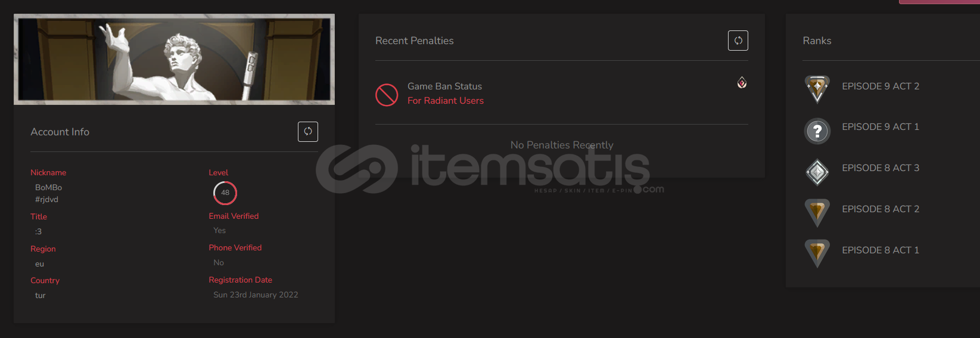Open the player card statue banner

tap(174, 59)
